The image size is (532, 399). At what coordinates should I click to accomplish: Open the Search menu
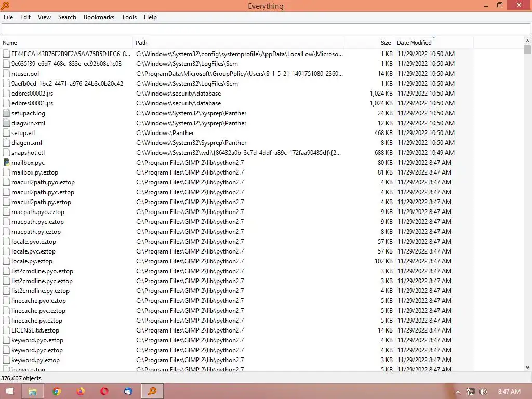click(67, 17)
